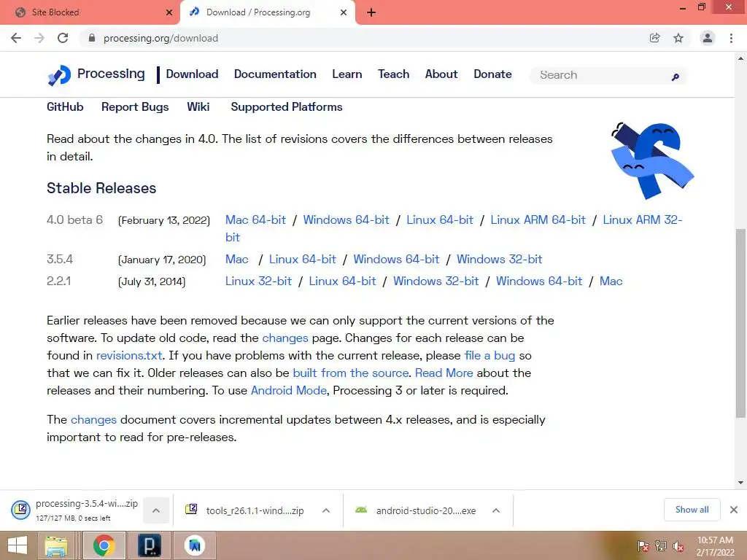Download 3.5.4 Windows 32-bit
This screenshot has height=560, width=747.
499,260
